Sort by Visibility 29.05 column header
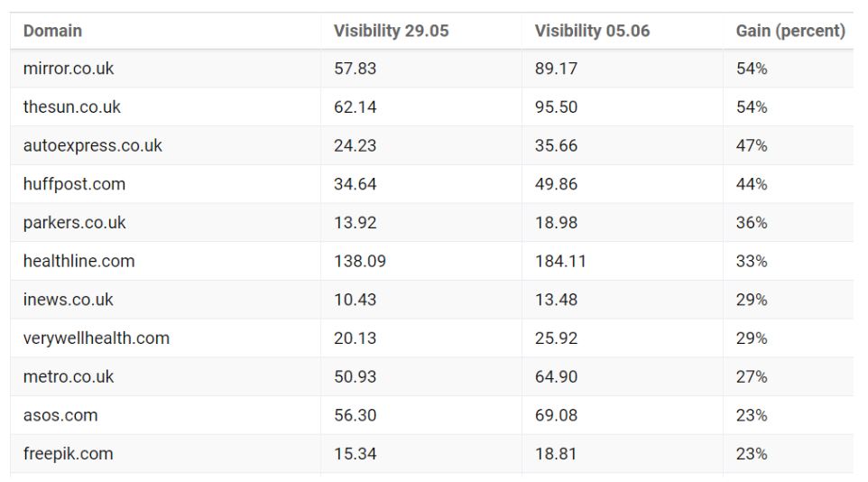 [x=391, y=31]
